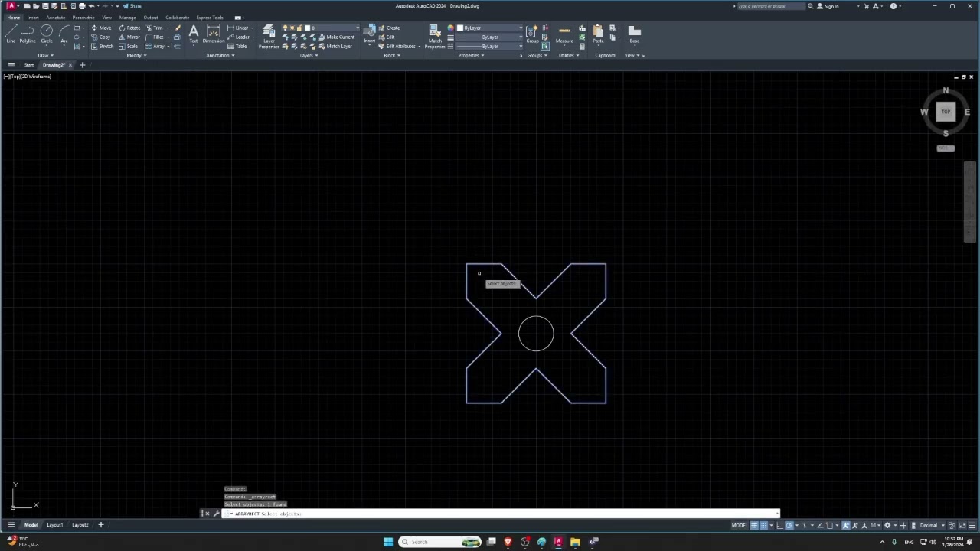This screenshot has width=980, height=551.
Task: Add a new drawing tab with plus
Action: (82, 65)
